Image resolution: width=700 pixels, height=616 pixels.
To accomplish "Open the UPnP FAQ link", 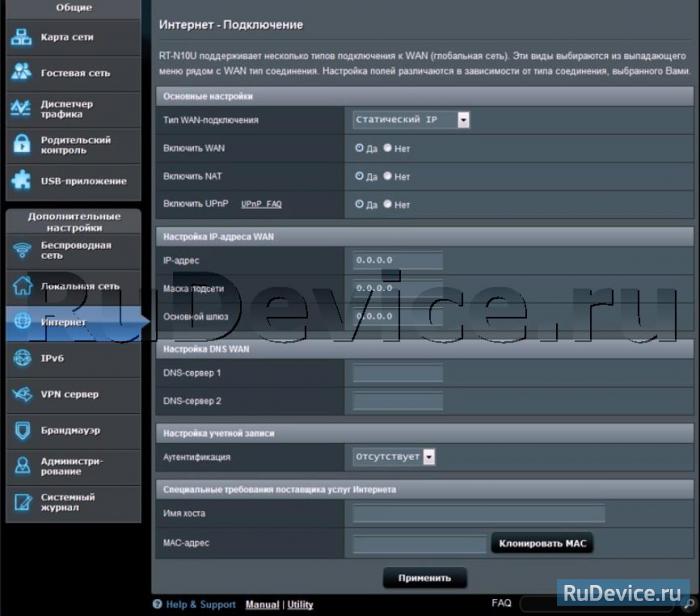I will (262, 204).
